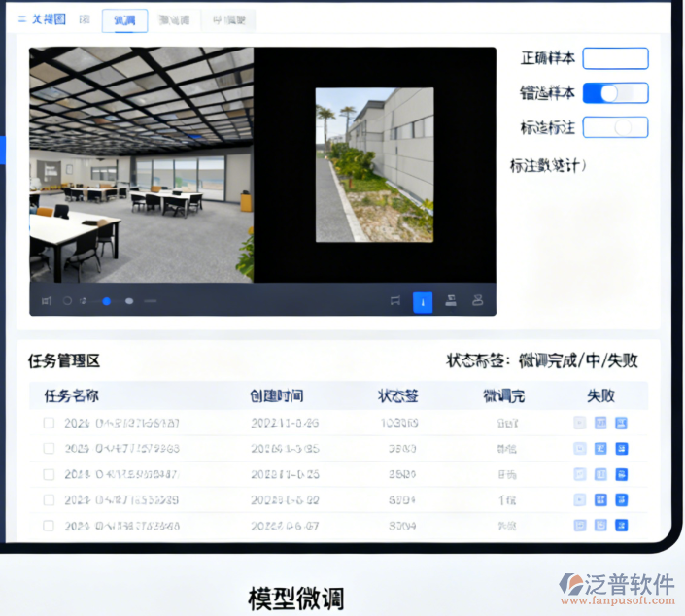Click the stamp icon in viewer toolbar

451,301
